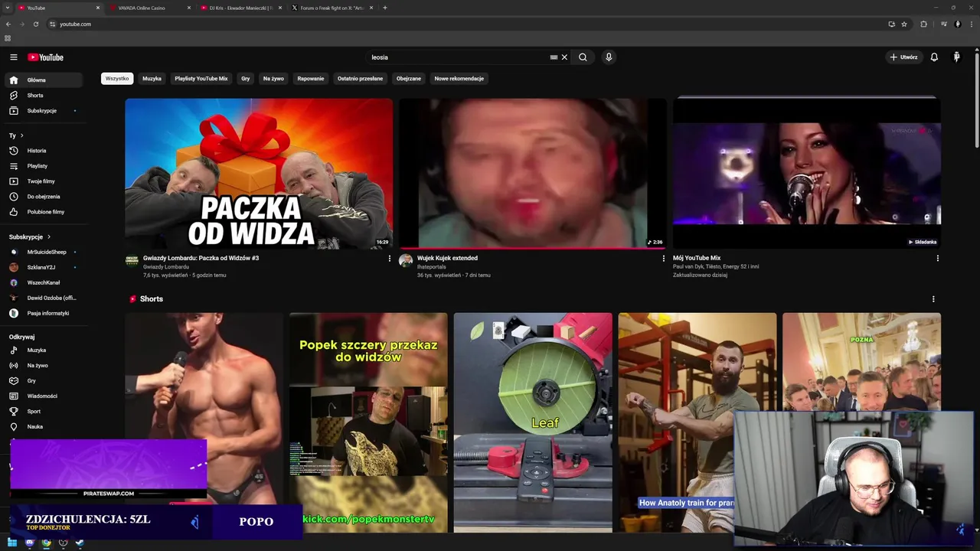The width and height of the screenshot is (980, 551).
Task: Open Nauka under Odkrywaj
Action: [44, 427]
